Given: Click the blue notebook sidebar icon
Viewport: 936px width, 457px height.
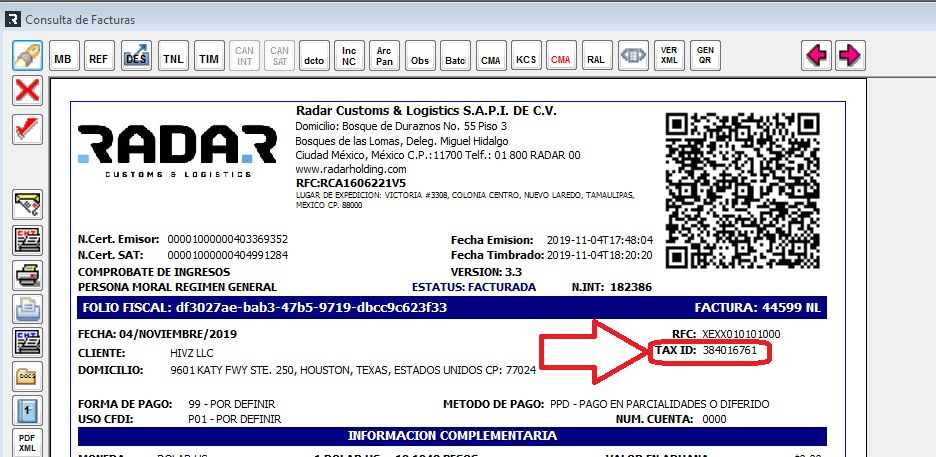Looking at the screenshot, I should click(x=27, y=410).
